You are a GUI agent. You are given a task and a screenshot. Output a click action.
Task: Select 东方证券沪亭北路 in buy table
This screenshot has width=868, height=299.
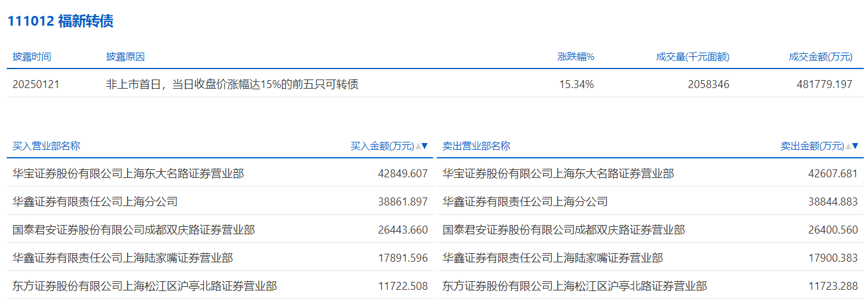click(144, 286)
